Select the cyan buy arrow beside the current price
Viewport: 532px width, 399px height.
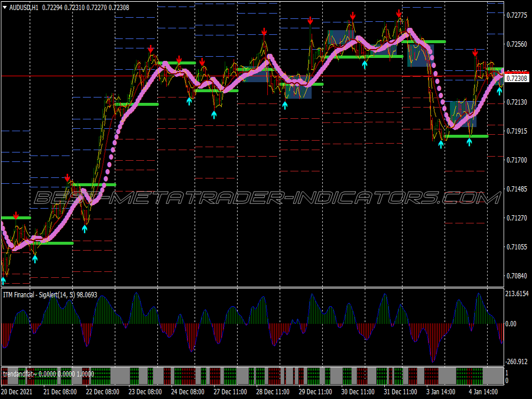pos(499,91)
